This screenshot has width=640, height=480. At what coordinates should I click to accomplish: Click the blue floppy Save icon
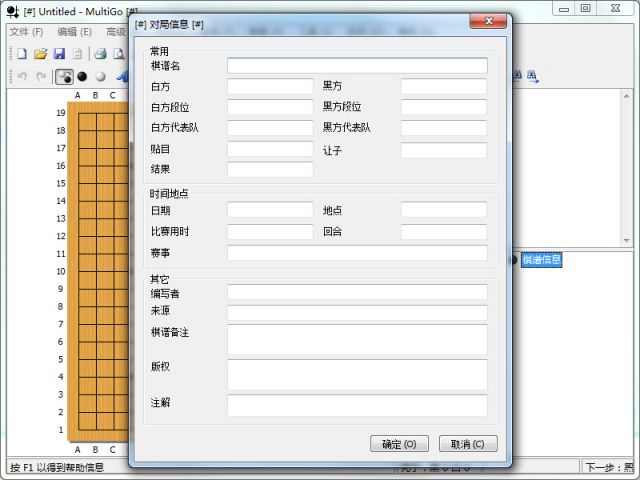click(59, 53)
